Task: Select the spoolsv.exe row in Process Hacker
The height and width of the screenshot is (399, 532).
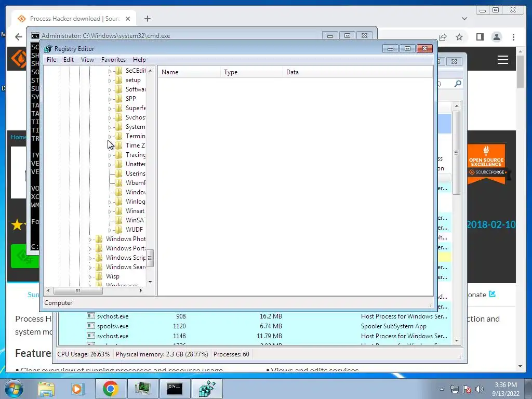Action: 255,326
